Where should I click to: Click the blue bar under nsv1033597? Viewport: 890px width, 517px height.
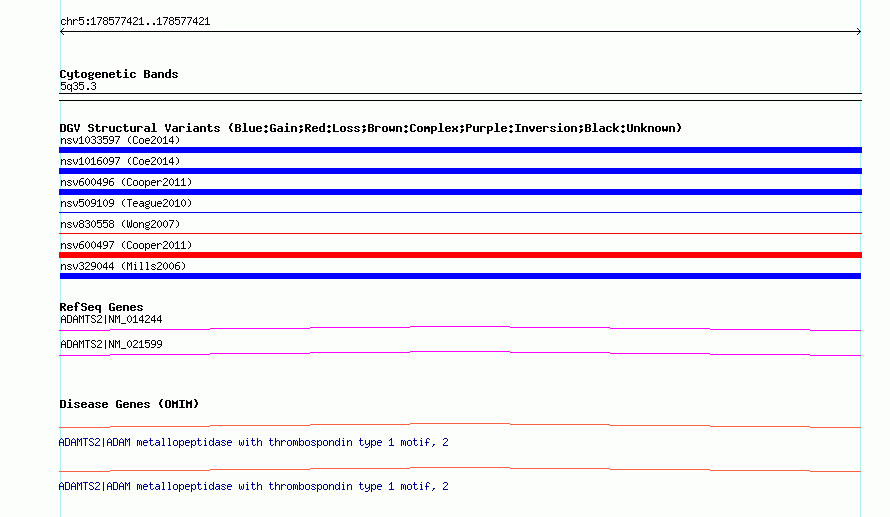[460, 150]
